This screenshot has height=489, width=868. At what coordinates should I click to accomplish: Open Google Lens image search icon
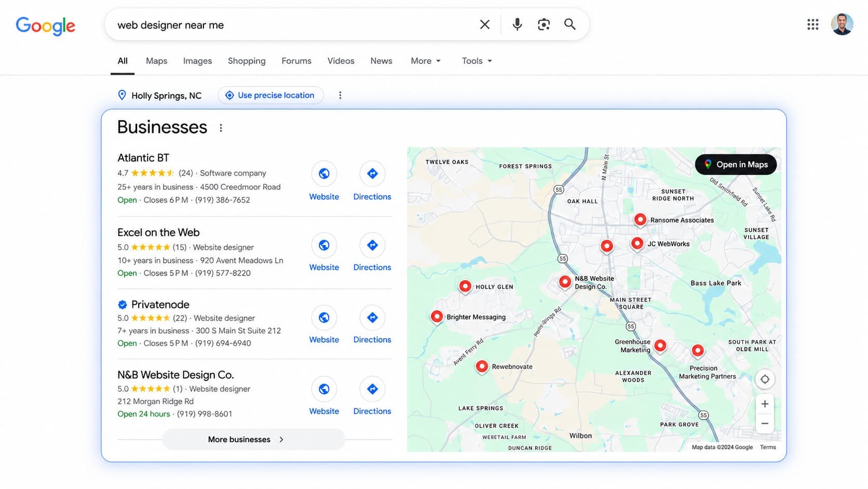click(x=544, y=24)
